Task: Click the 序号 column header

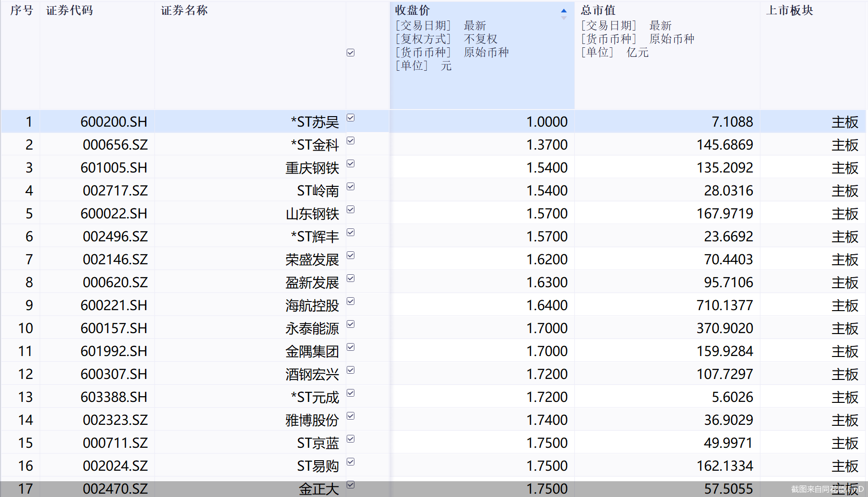Action: point(20,10)
